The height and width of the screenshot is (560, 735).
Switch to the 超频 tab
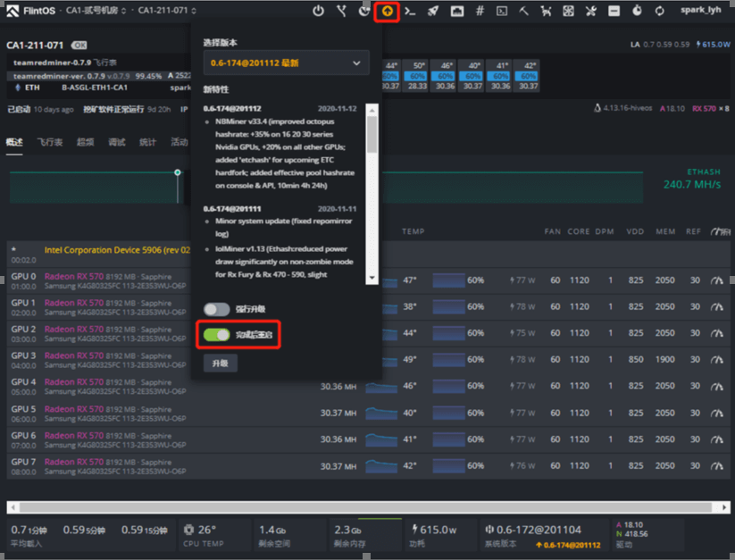pyautogui.click(x=86, y=141)
